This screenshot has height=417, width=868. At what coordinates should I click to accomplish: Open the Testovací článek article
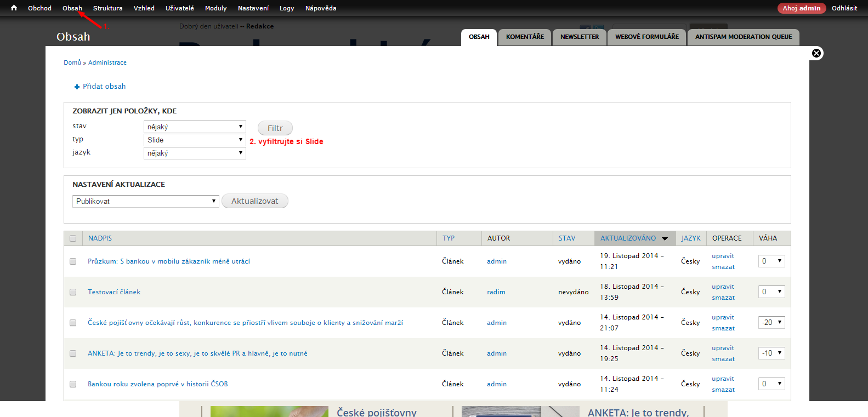[114, 292]
